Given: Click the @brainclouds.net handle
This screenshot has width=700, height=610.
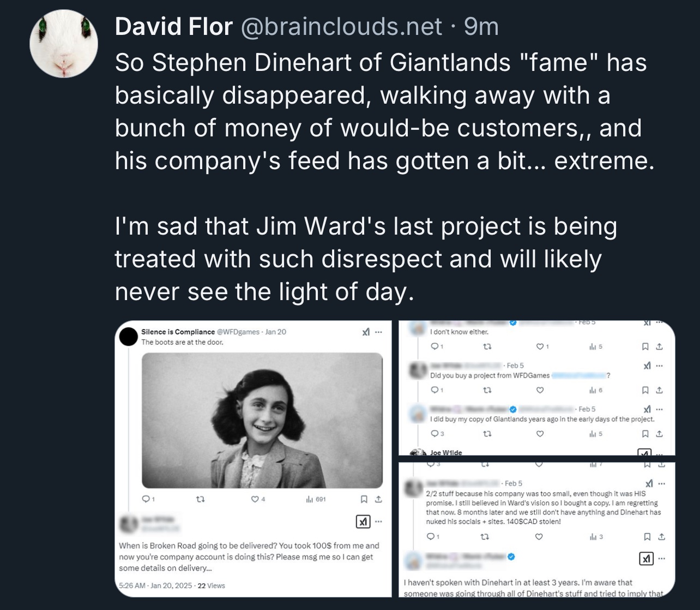Looking at the screenshot, I should pyautogui.click(x=341, y=26).
